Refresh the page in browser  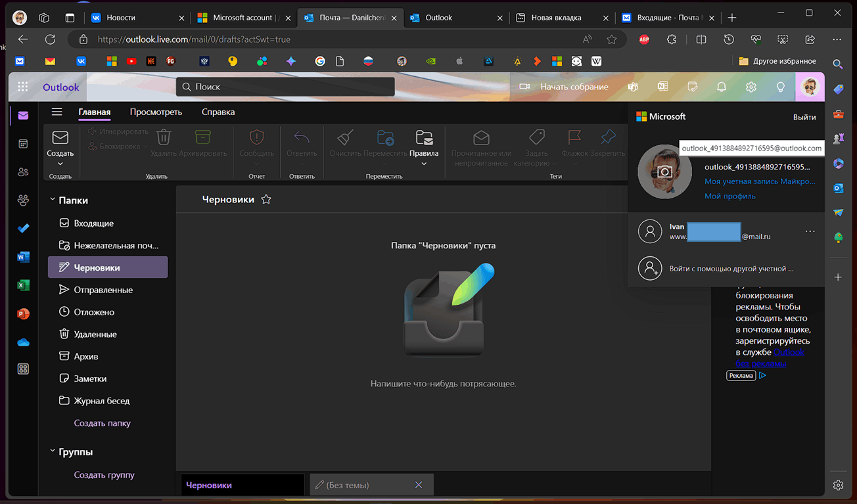pos(50,39)
